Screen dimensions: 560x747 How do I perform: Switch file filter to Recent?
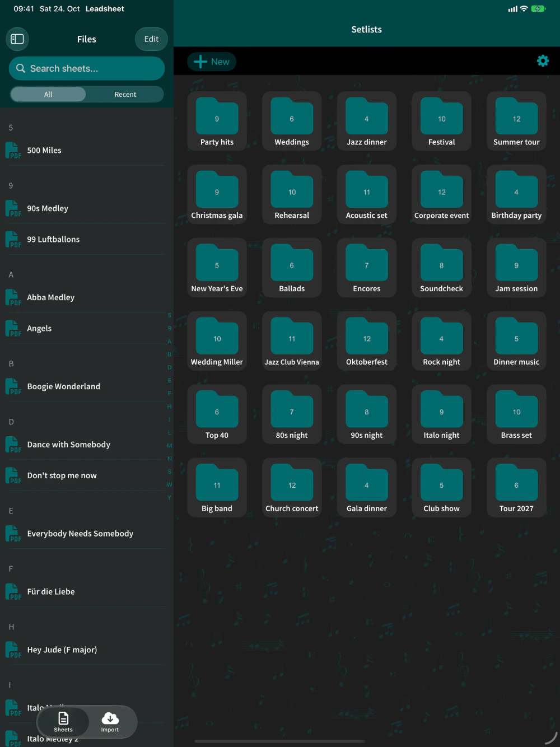[x=125, y=95]
